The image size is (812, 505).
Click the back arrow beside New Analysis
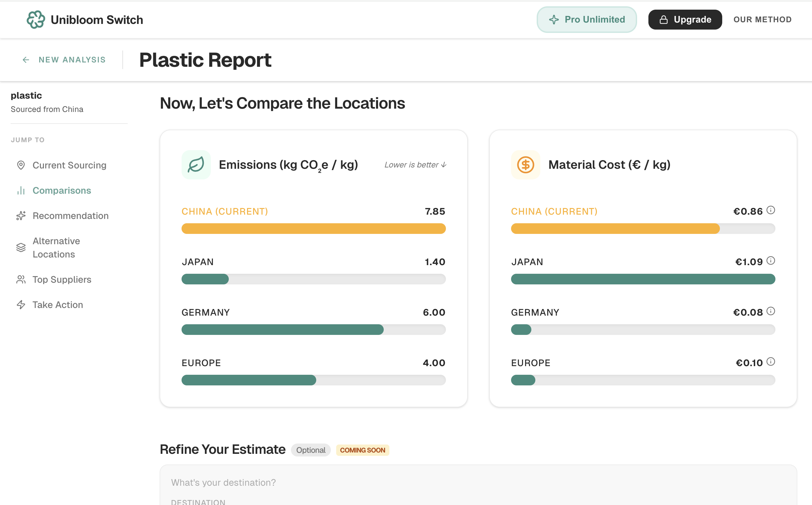[26, 60]
